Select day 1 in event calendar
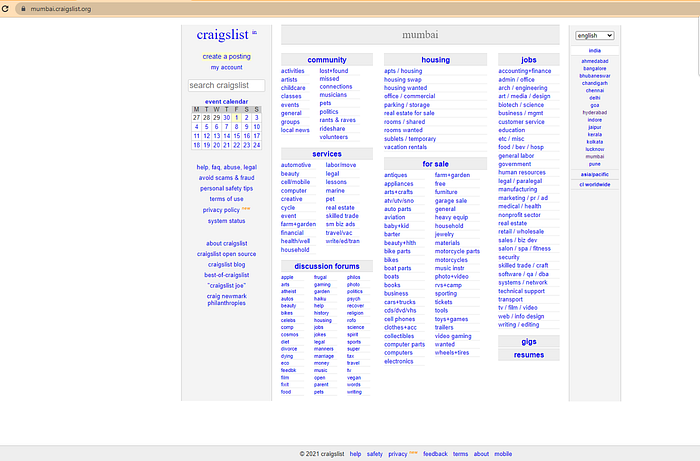The width and height of the screenshot is (700, 461). [x=237, y=118]
